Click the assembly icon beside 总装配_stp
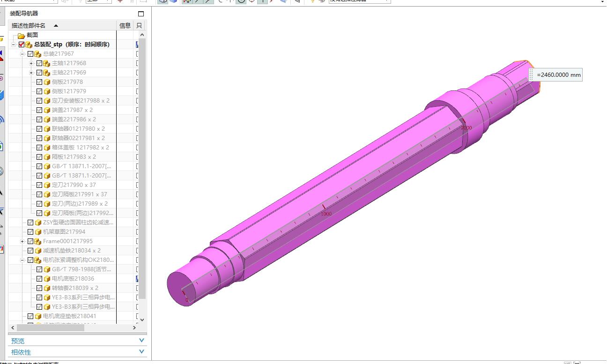The width and height of the screenshot is (607, 364). (x=29, y=45)
